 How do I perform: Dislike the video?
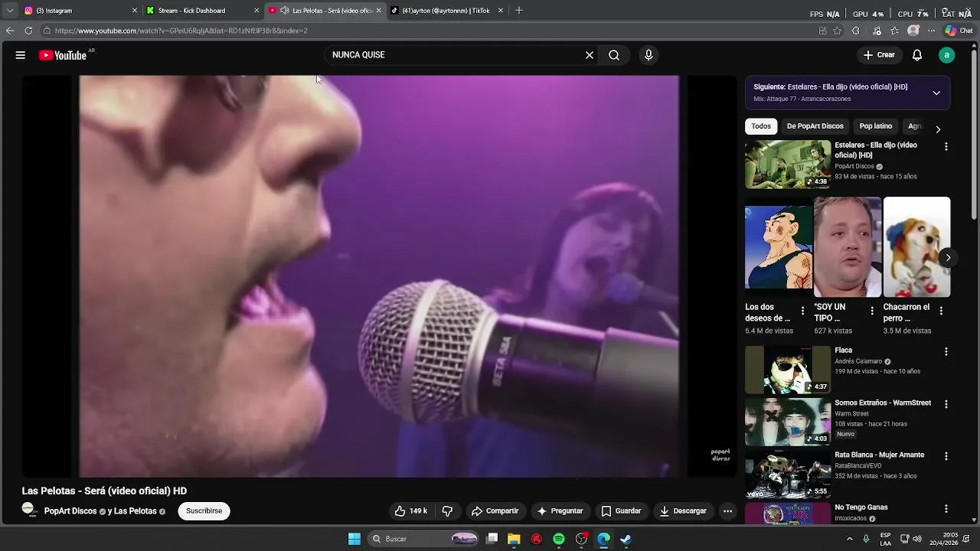[448, 511]
